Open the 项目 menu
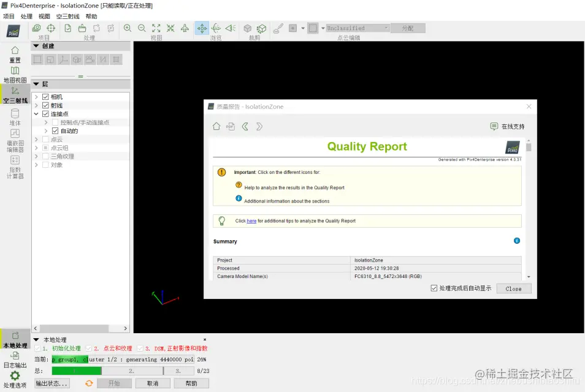This screenshot has width=585, height=392. tap(9, 16)
